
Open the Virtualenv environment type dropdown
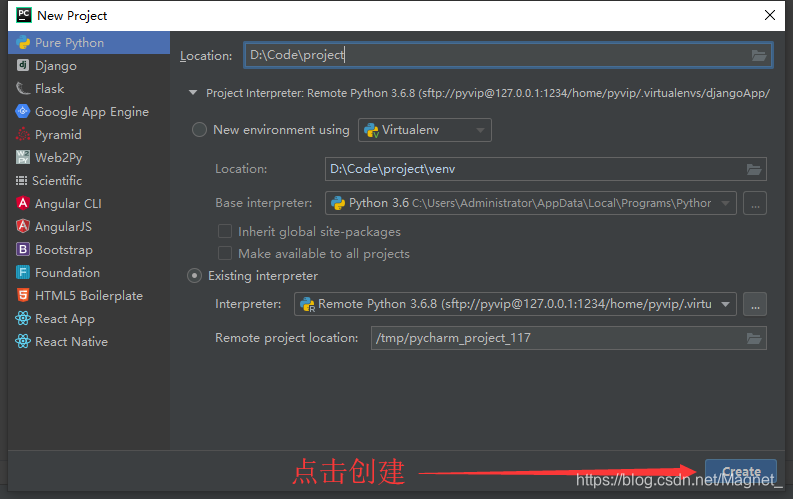click(425, 130)
